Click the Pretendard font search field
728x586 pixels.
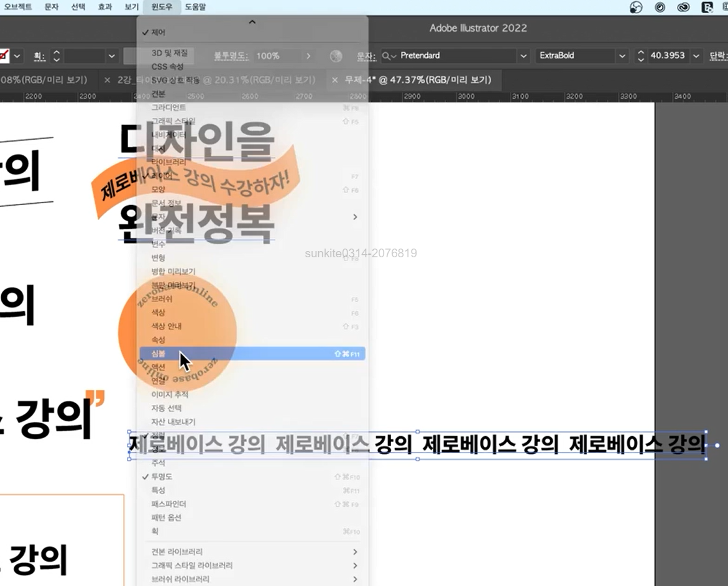click(448, 56)
